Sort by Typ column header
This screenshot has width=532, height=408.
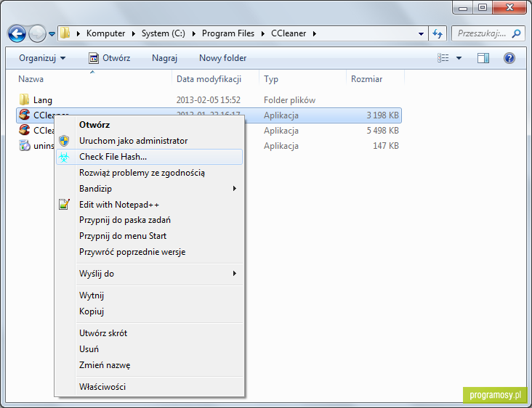coord(271,79)
